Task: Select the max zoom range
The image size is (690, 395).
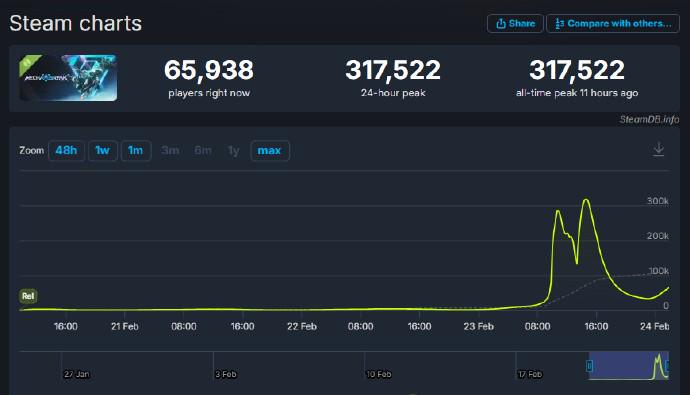Action: pyautogui.click(x=269, y=150)
